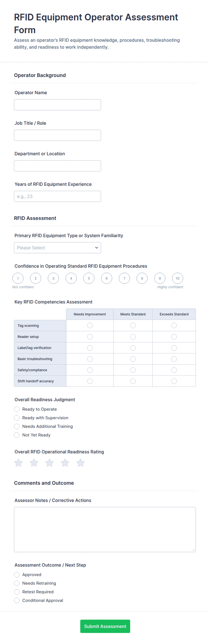Click the Submit Assessment button
This screenshot has height=644, width=208.
(x=105, y=626)
